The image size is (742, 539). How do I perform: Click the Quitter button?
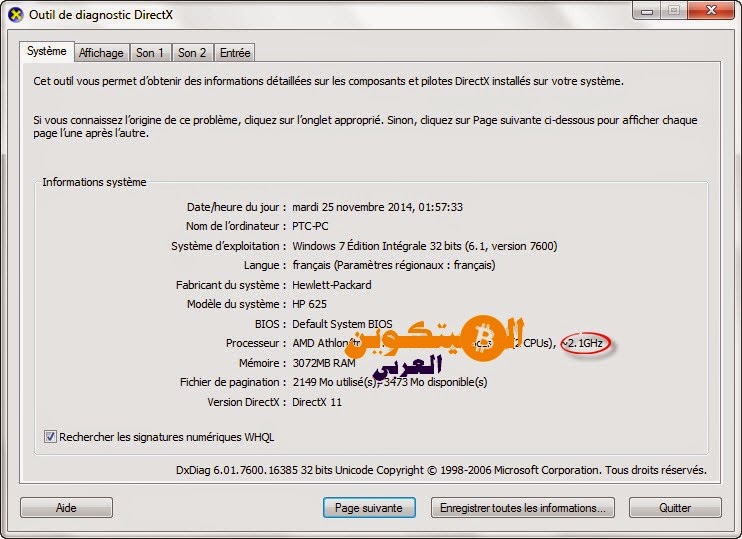675,508
